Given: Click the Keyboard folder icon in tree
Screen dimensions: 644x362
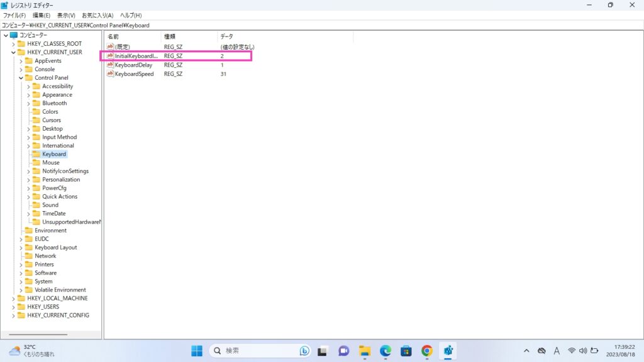Looking at the screenshot, I should click(x=36, y=154).
